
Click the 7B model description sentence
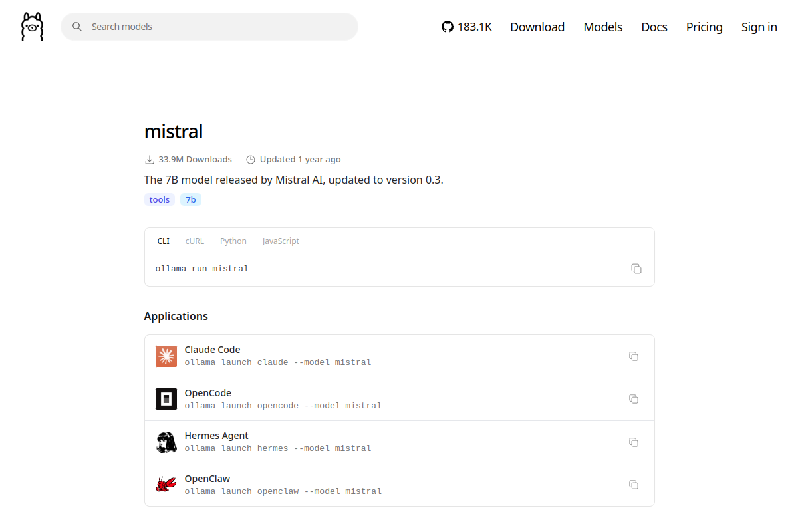[294, 180]
